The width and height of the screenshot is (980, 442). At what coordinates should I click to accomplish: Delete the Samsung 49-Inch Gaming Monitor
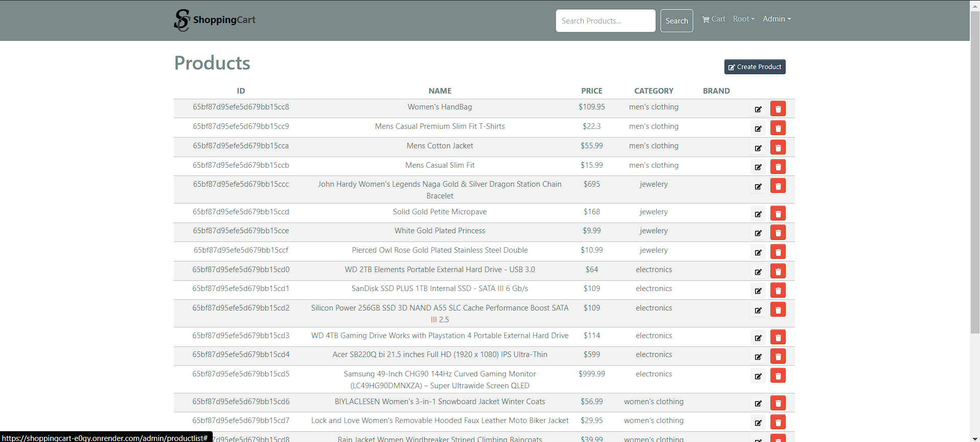point(778,376)
